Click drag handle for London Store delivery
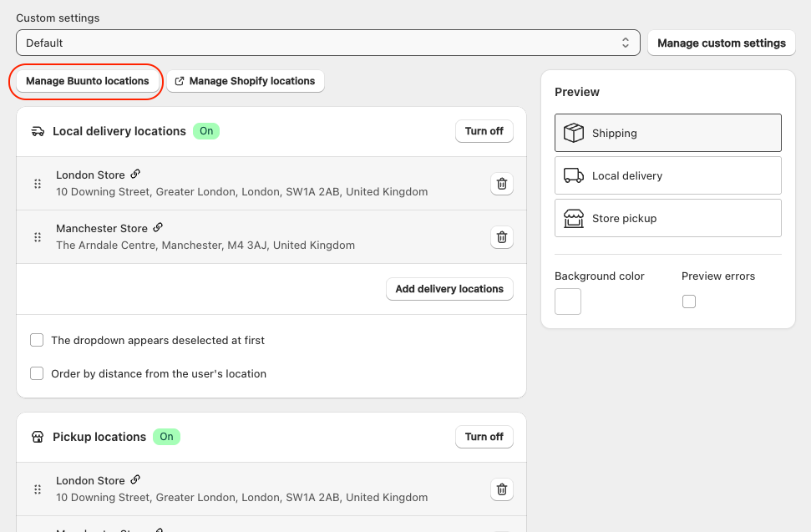Screen dimensions: 811x532 click(38, 184)
